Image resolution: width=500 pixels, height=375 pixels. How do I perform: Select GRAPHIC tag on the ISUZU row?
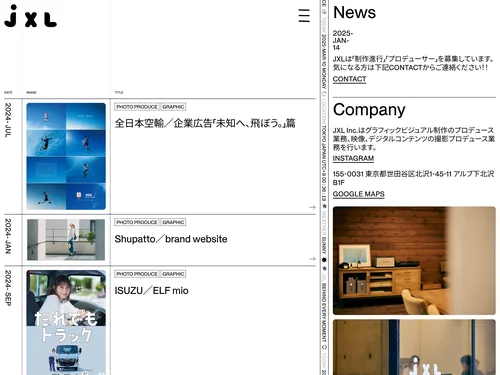(173, 274)
